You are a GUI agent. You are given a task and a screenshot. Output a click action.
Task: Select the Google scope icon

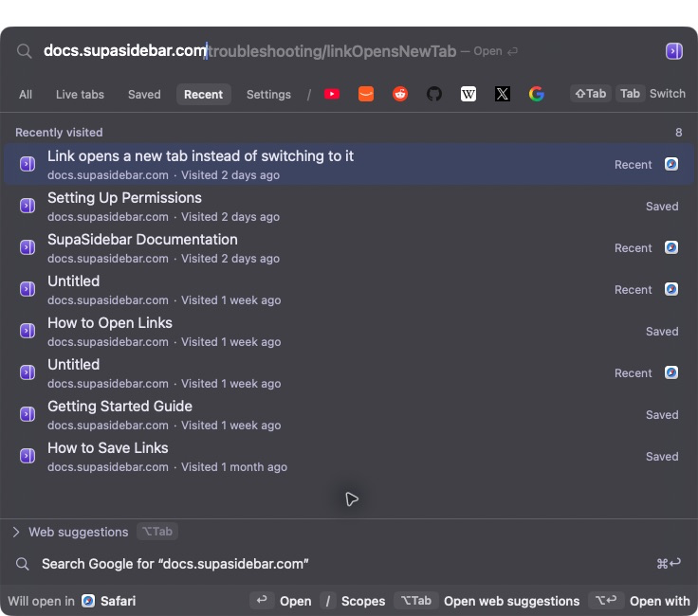537,94
